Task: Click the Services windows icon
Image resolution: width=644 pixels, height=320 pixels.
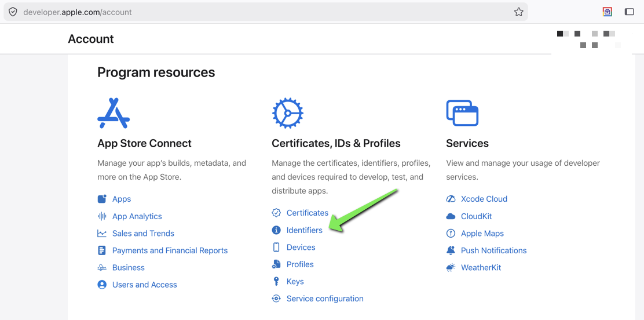Action: tap(463, 113)
